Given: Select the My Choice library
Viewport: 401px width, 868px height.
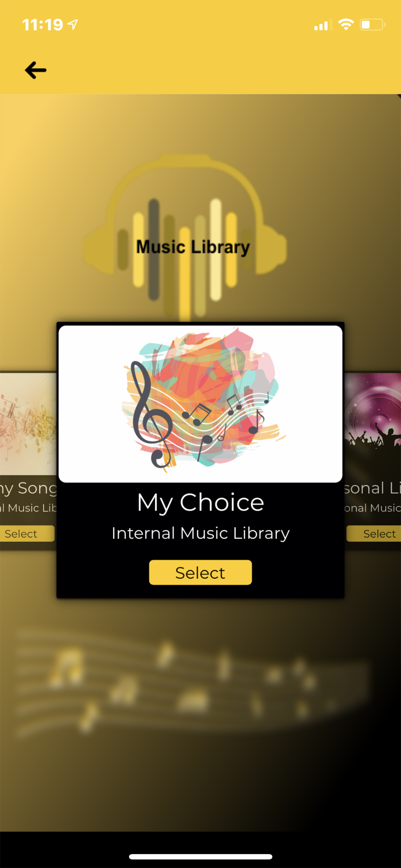Looking at the screenshot, I should [x=200, y=572].
